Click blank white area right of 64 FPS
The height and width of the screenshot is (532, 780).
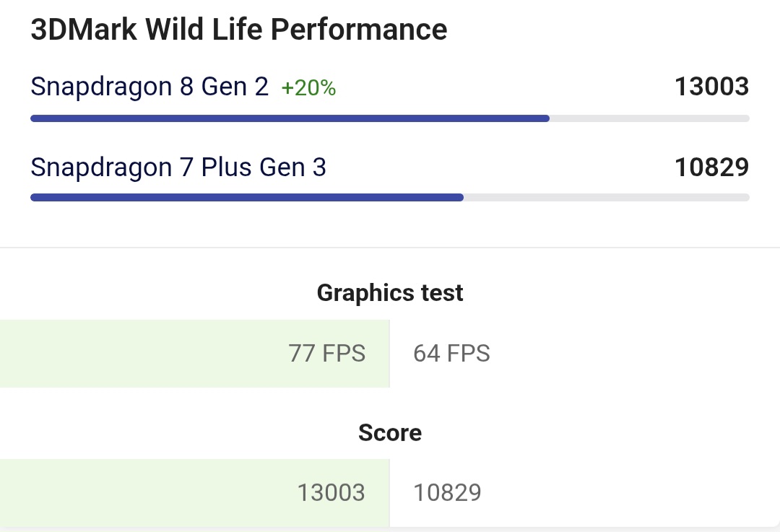click(x=636, y=354)
